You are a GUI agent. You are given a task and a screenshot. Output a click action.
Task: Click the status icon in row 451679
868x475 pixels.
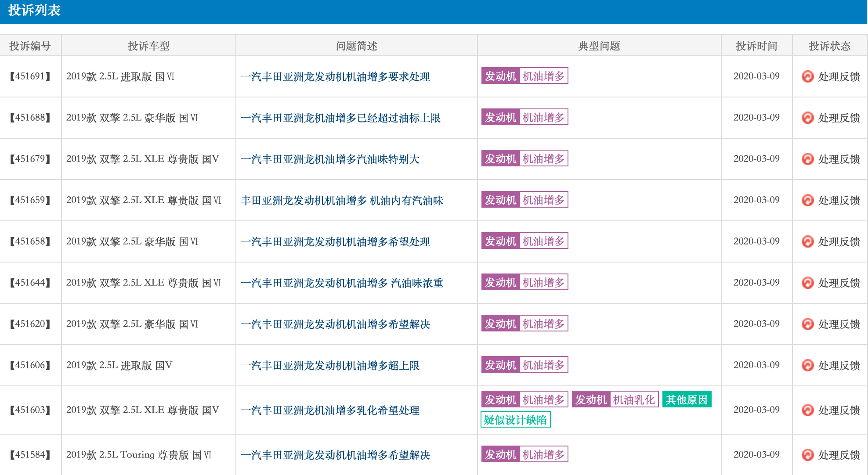click(x=807, y=159)
